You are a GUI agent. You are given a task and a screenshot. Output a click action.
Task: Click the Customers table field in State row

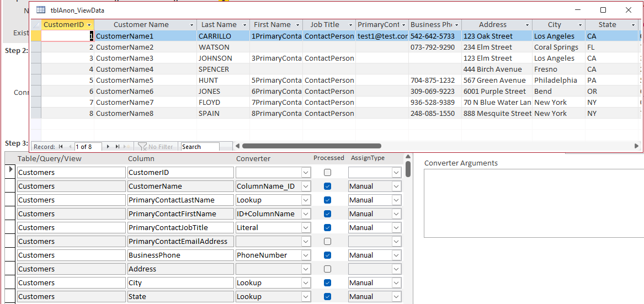click(71, 297)
